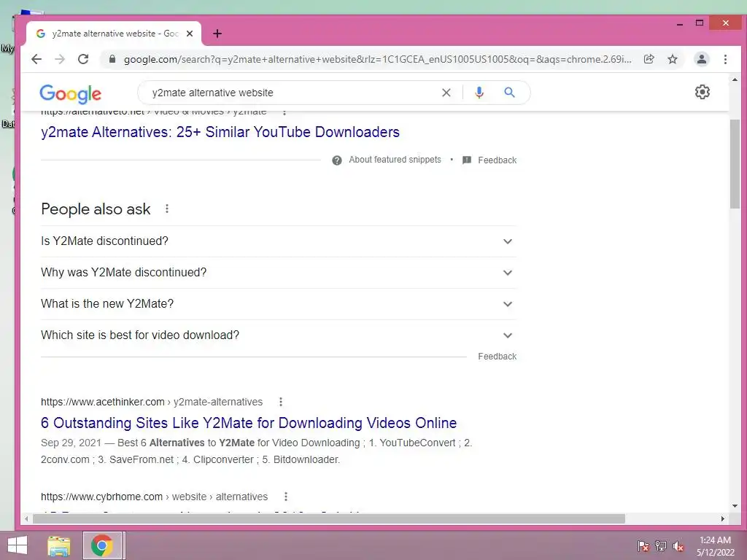Expand 'Which site is best for video download?'

(279, 335)
